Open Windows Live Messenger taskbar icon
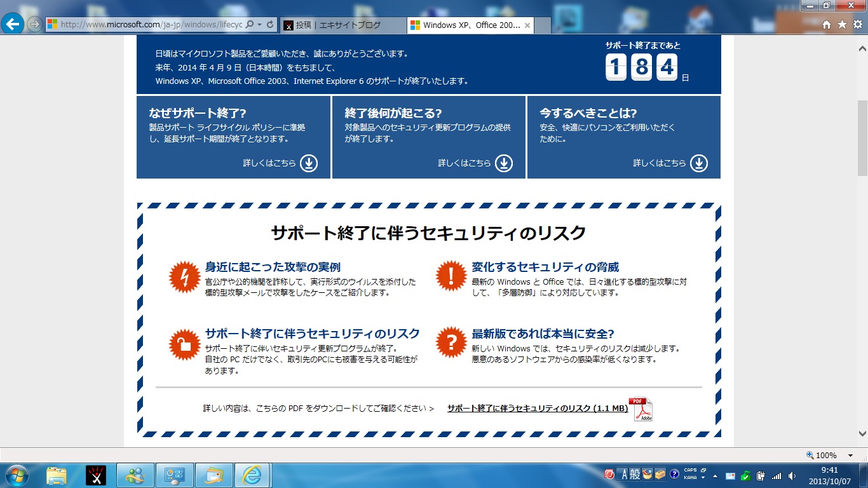 [x=135, y=475]
